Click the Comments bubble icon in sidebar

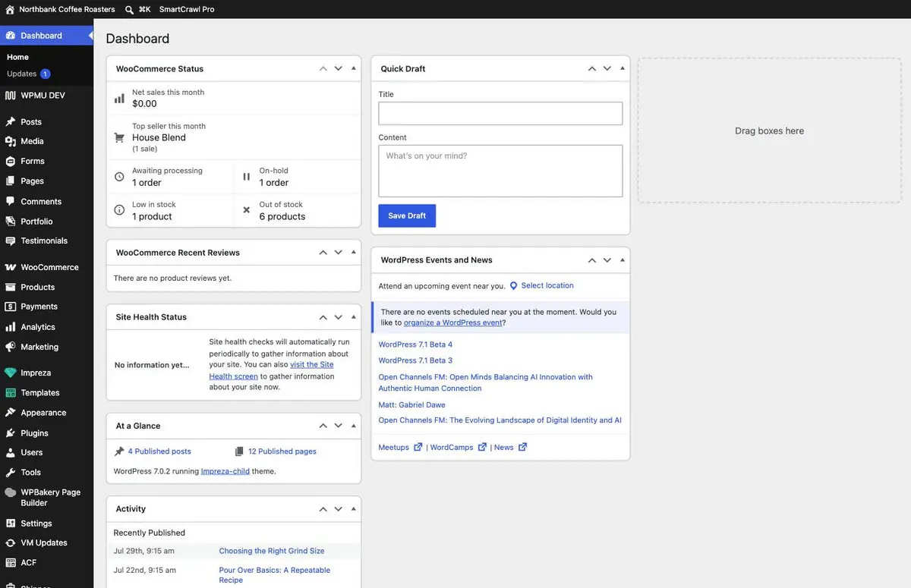pyautogui.click(x=10, y=201)
